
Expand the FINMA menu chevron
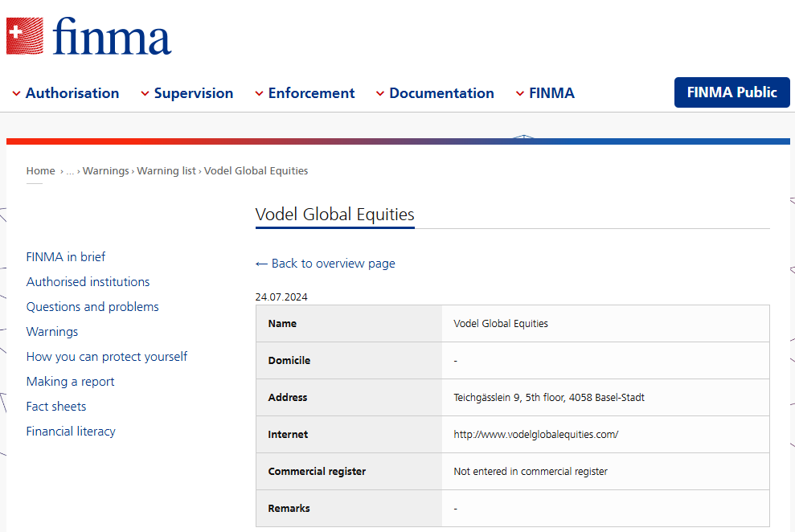pyautogui.click(x=520, y=94)
